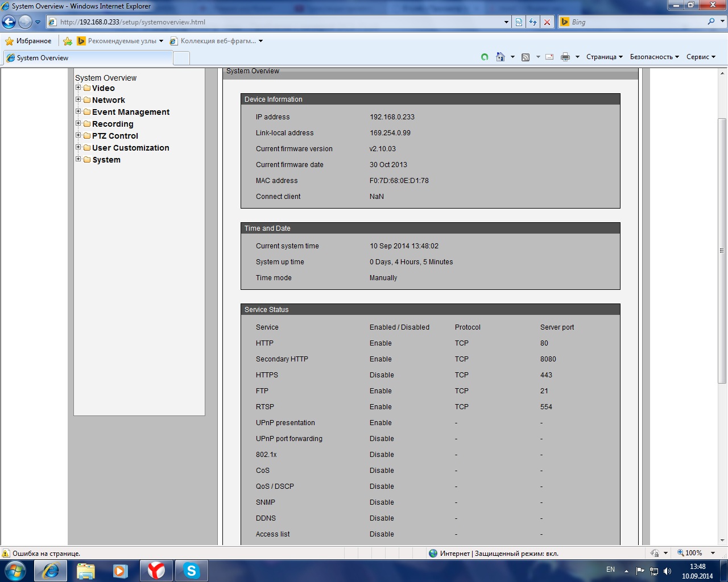
Task: Click the Stop loading red X icon
Action: pyautogui.click(x=547, y=22)
